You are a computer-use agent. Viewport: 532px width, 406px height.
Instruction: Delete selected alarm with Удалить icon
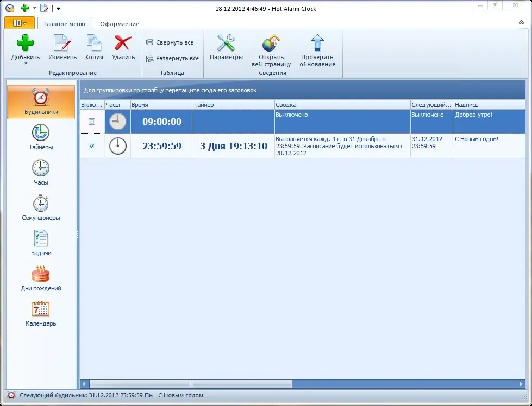coord(123,43)
